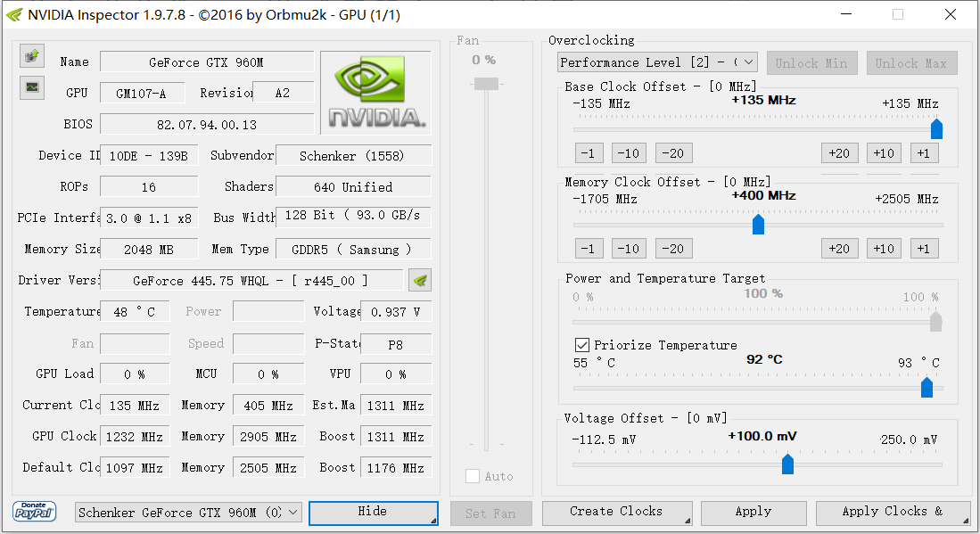This screenshot has width=980, height=534.
Task: Click the Hide overclocking button
Action: pos(373,513)
